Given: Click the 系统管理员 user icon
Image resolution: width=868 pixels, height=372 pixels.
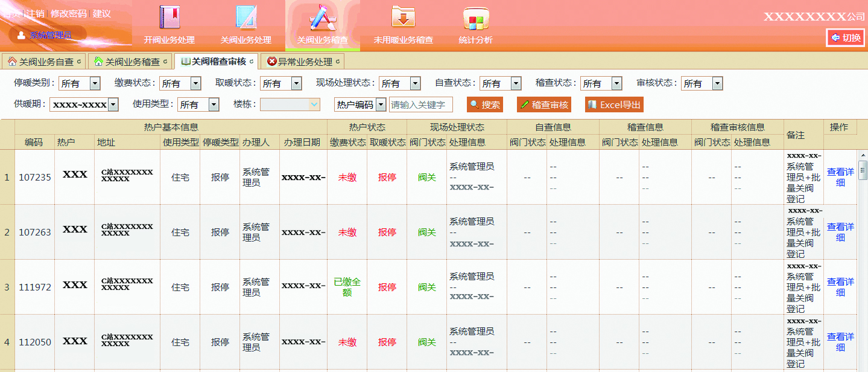Looking at the screenshot, I should (21, 35).
